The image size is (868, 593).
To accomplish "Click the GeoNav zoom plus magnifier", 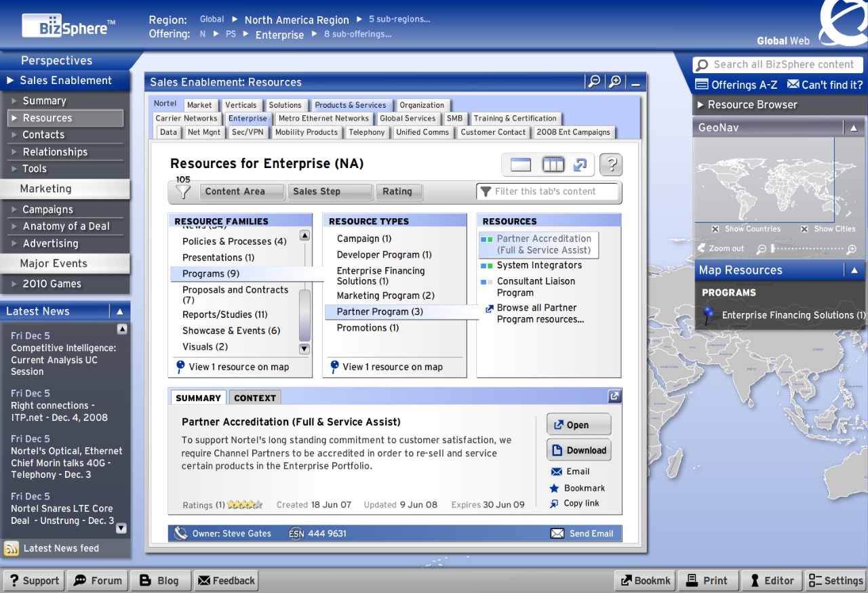I will 852,249.
